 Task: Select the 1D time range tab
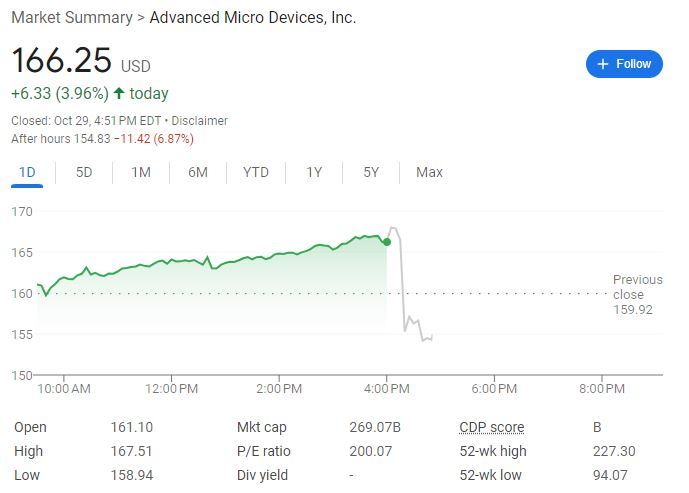27,172
